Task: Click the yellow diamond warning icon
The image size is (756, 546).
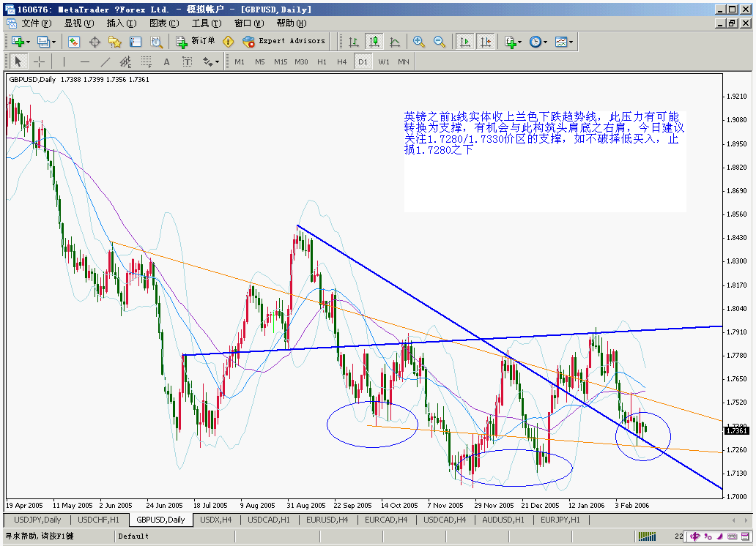Action: (228, 42)
